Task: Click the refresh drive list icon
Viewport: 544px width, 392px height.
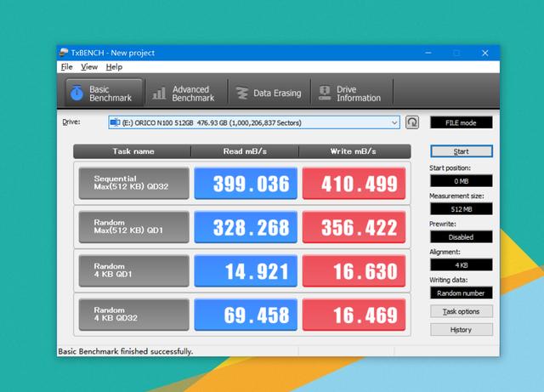Action: pos(412,122)
